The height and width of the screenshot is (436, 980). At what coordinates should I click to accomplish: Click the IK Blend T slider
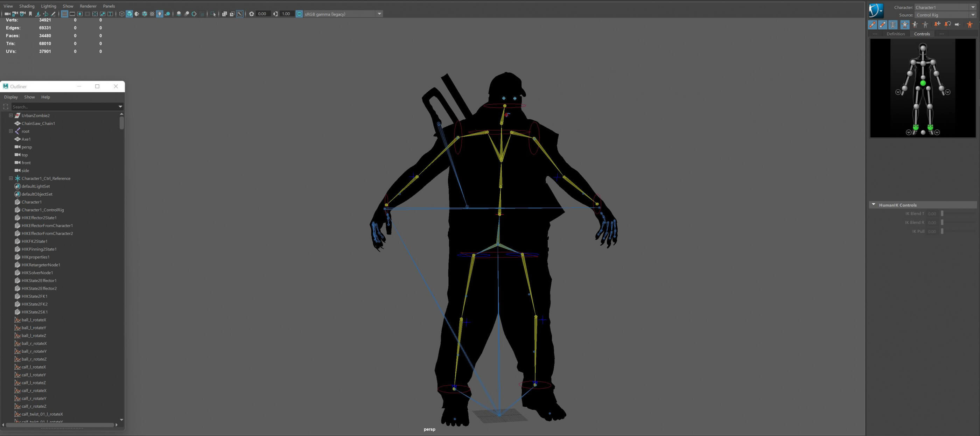click(x=942, y=213)
